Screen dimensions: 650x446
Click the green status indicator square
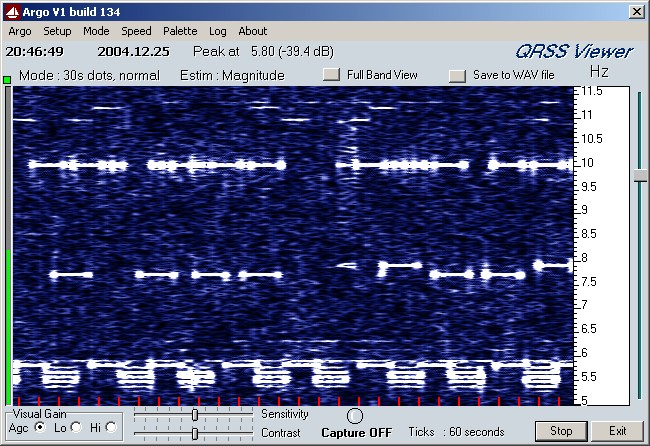7,80
